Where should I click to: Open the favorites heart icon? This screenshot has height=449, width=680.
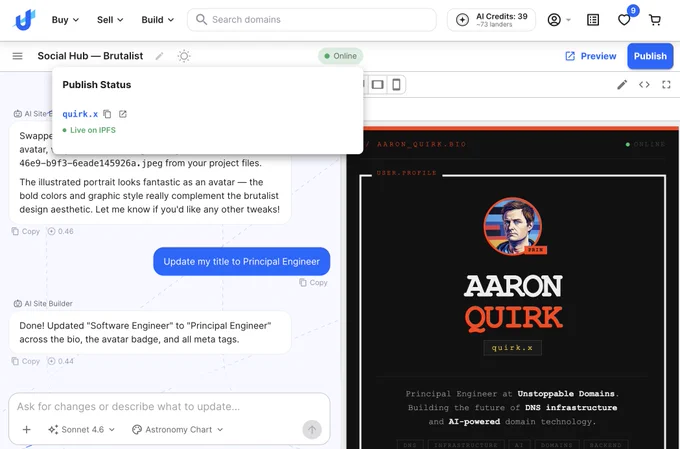624,20
